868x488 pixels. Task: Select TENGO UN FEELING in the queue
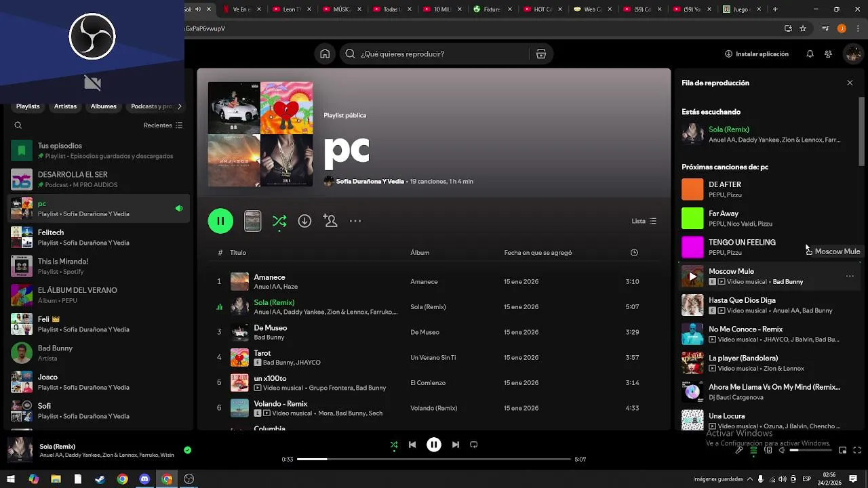[770, 247]
